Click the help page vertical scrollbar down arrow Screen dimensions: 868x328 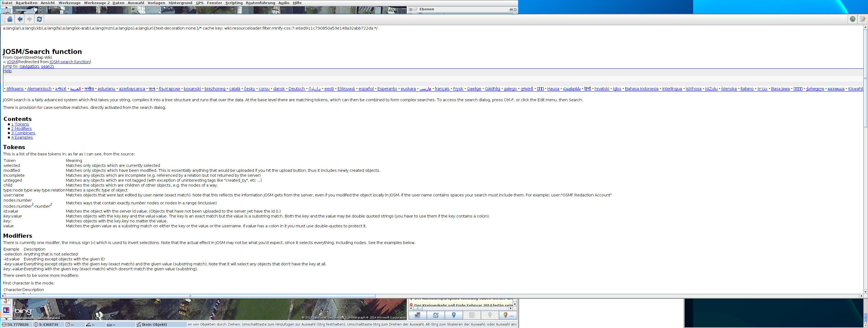tap(865, 292)
